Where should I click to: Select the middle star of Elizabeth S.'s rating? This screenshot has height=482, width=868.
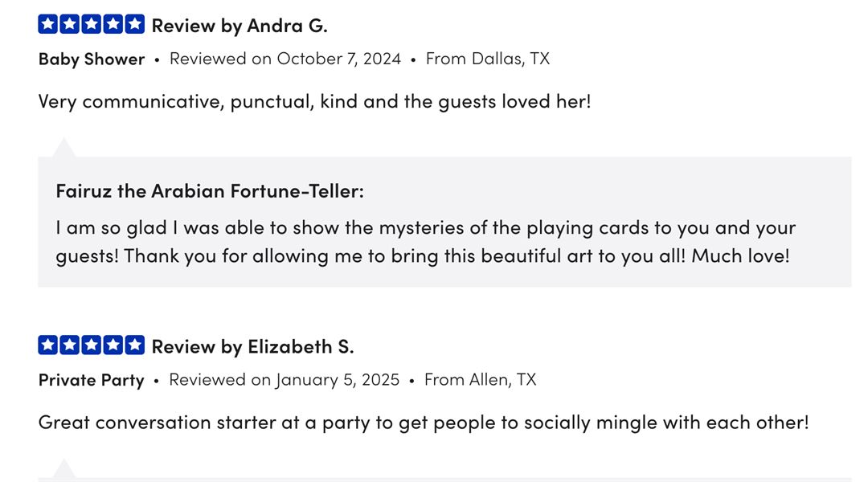(x=92, y=346)
